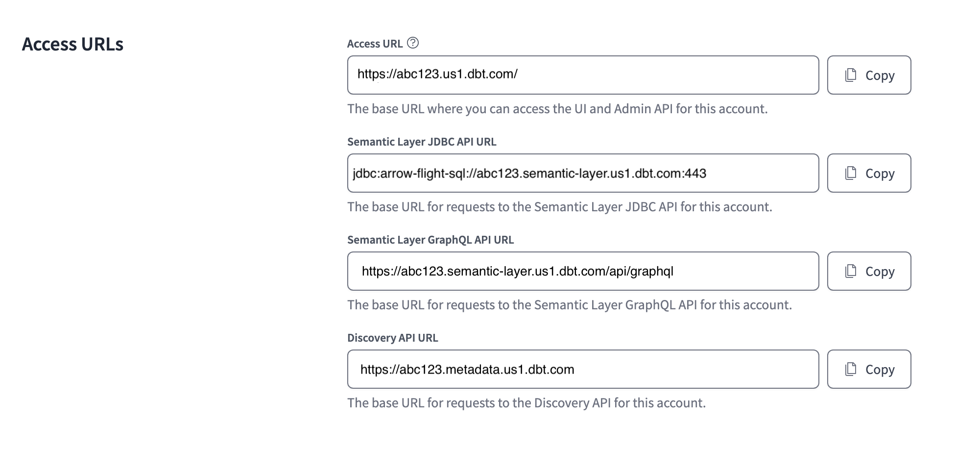Select the URL text https://abc123.metadata.us1.dbt.com

click(x=467, y=370)
